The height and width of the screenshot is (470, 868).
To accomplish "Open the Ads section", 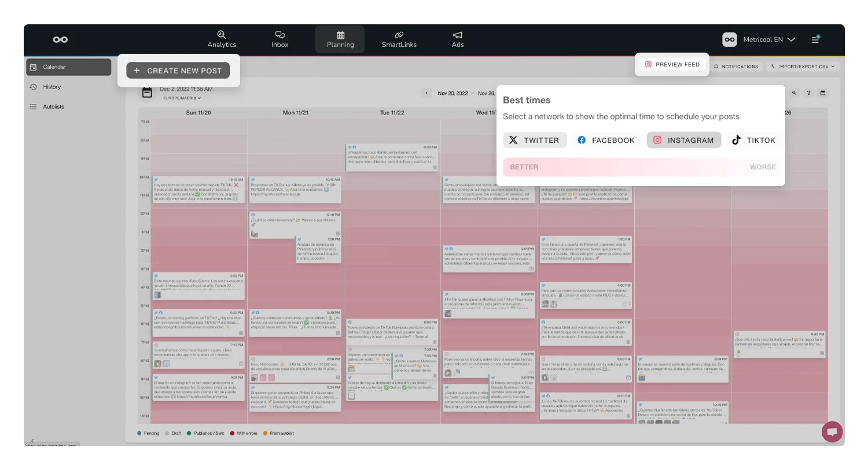I will 458,39.
